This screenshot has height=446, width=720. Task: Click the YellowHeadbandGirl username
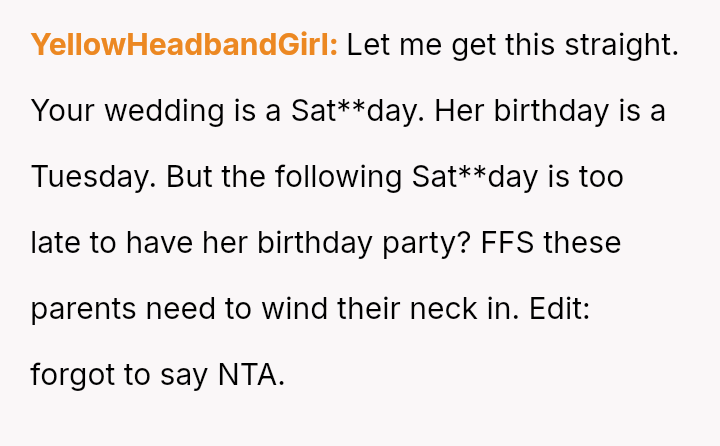click(x=184, y=45)
